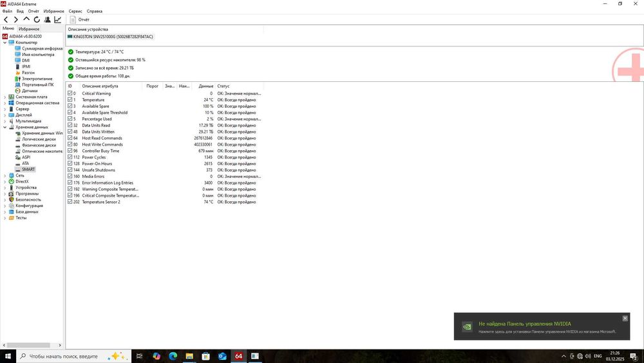Viewport: 644px width, 363px height.
Task: Click the Программы icon in the tree
Action: (11, 193)
